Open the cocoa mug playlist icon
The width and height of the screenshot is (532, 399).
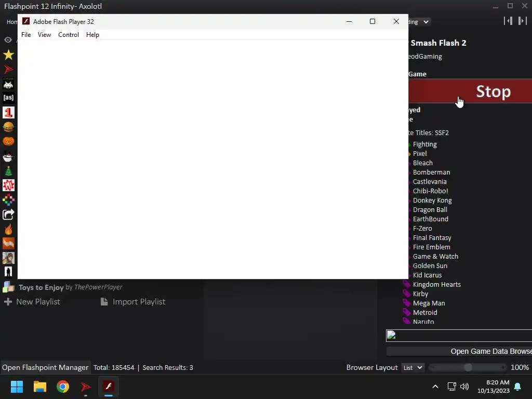pyautogui.click(x=8, y=156)
